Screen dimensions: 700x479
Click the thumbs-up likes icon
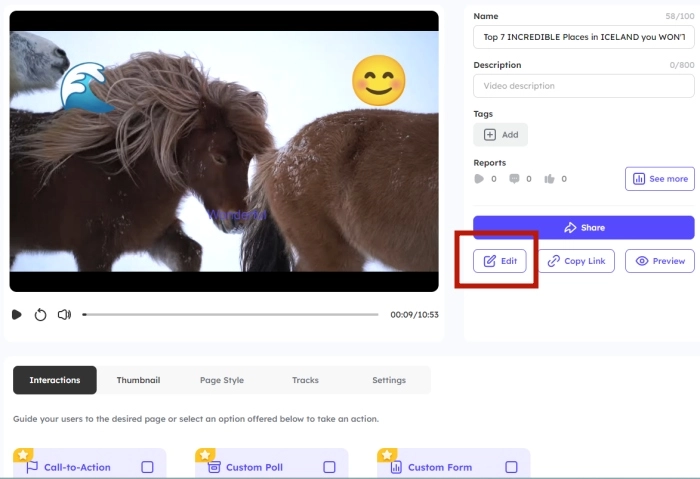click(x=549, y=179)
